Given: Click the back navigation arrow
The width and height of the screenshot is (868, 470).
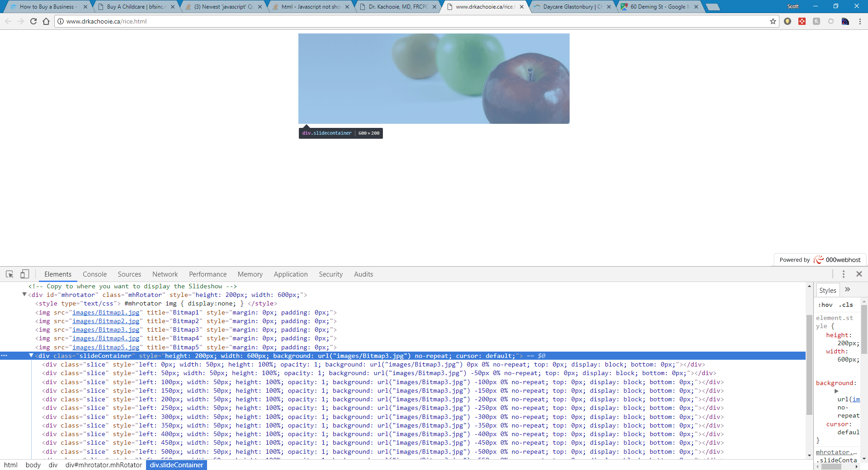Looking at the screenshot, I should (x=8, y=21).
